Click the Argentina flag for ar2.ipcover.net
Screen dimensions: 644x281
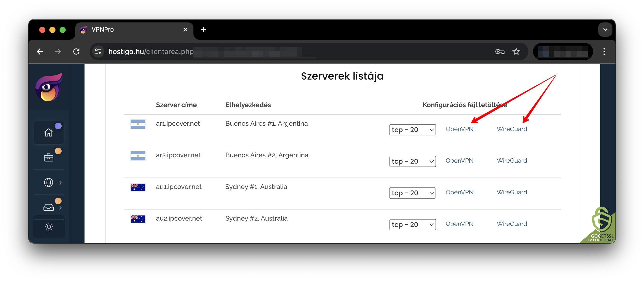138,156
